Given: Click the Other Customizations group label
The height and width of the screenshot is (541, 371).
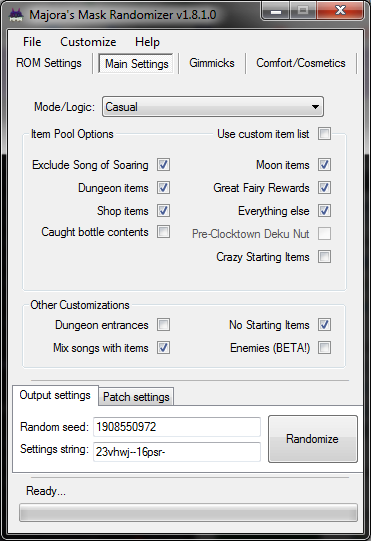Looking at the screenshot, I should click(x=80, y=305).
